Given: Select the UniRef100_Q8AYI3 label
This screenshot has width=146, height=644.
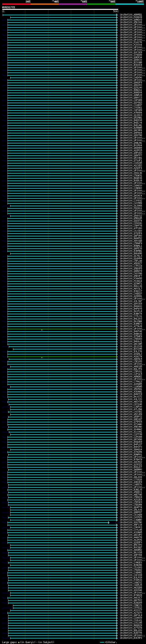Looking at the screenshot, I should point(131,98).
